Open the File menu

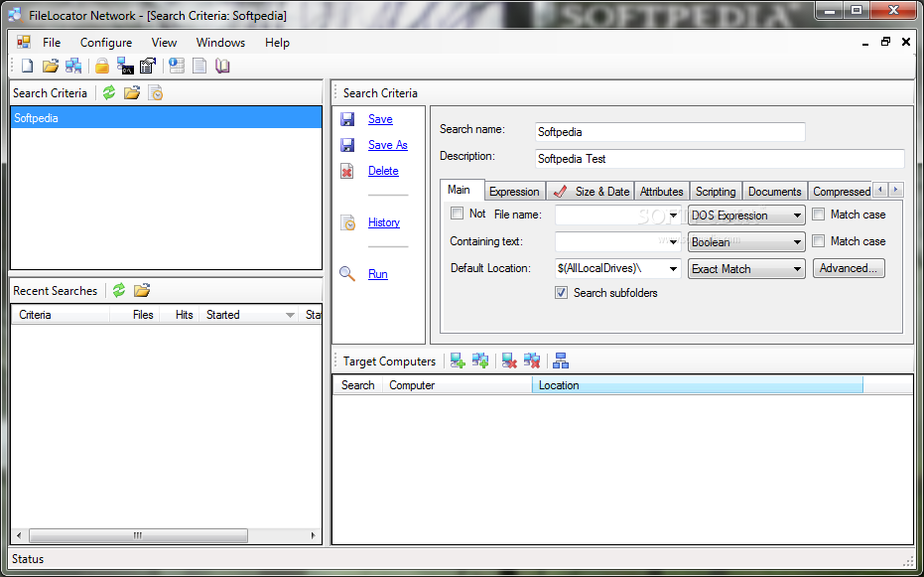tap(52, 43)
